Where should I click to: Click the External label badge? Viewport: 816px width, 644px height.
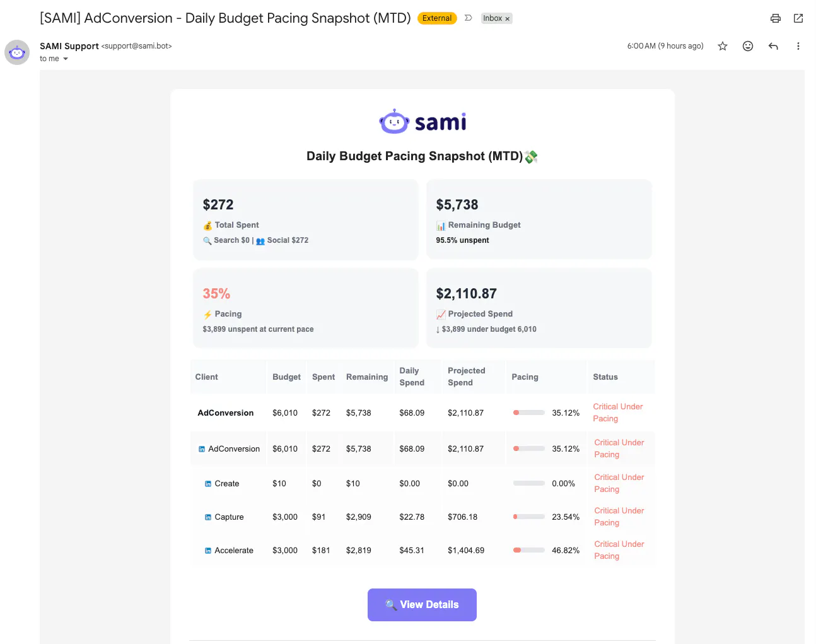437,18
